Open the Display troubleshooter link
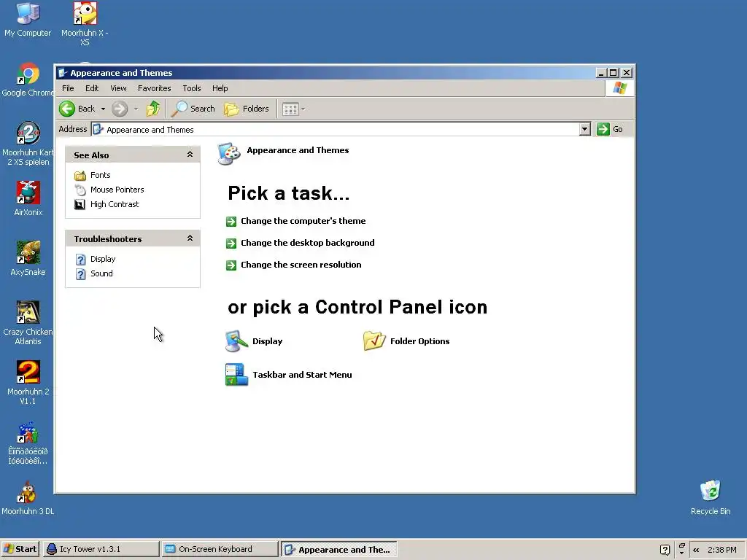 (x=103, y=259)
